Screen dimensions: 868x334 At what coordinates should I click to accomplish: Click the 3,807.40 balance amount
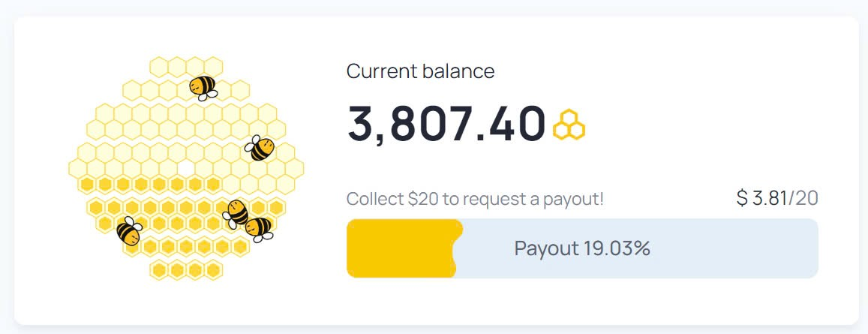[x=446, y=124]
